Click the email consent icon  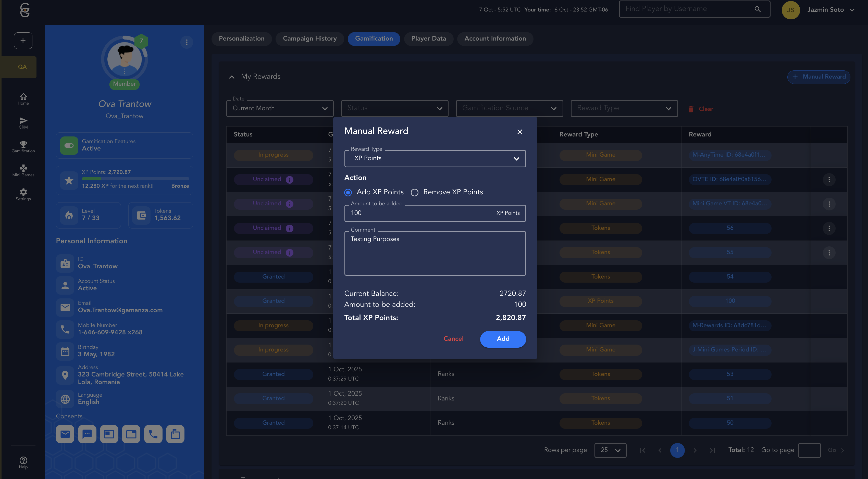pyautogui.click(x=65, y=434)
